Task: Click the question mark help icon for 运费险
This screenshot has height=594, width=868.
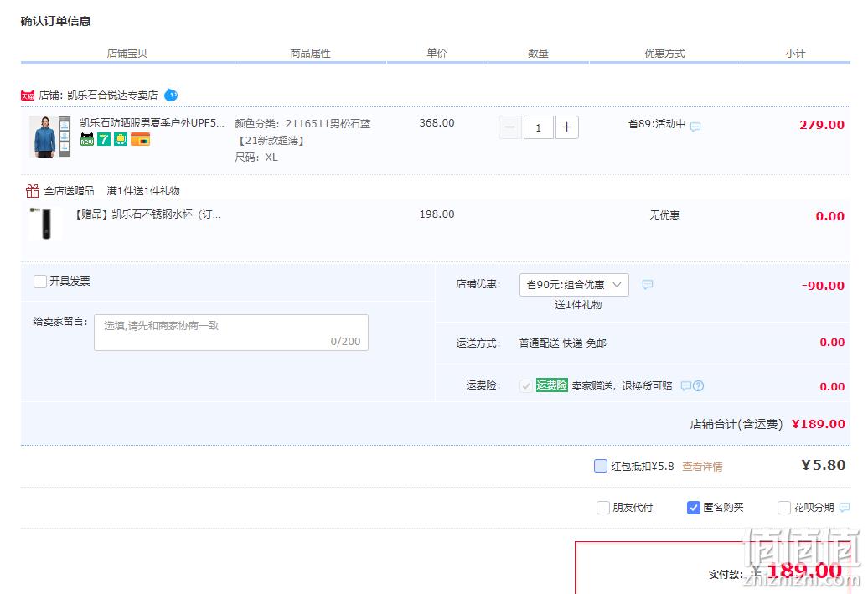Action: [698, 386]
